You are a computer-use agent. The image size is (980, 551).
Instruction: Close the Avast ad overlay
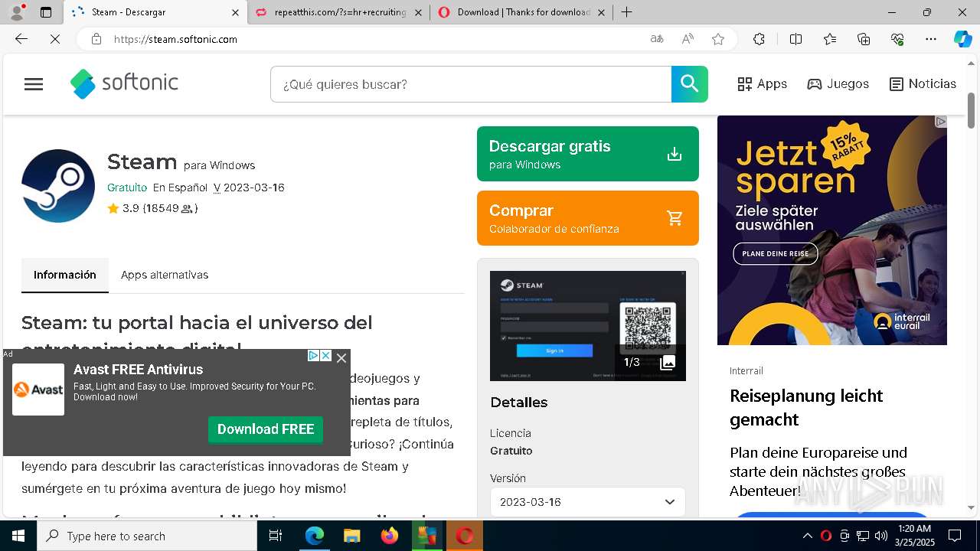(341, 357)
